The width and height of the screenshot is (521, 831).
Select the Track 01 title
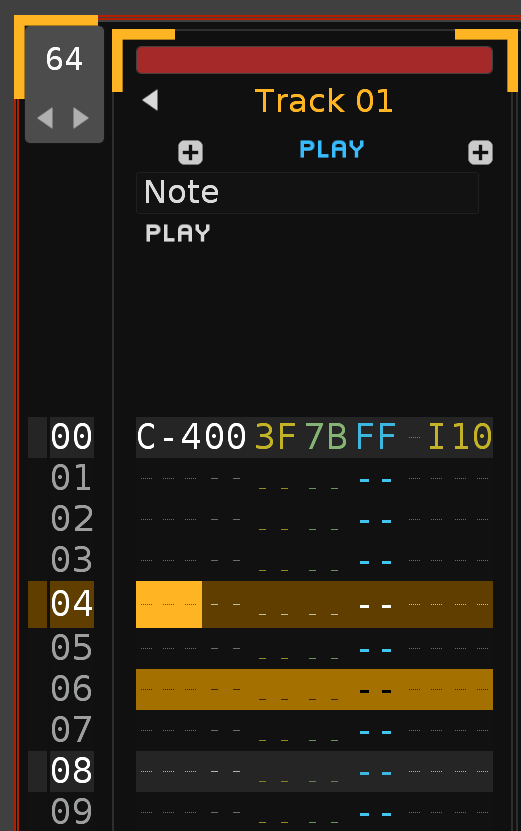[323, 101]
